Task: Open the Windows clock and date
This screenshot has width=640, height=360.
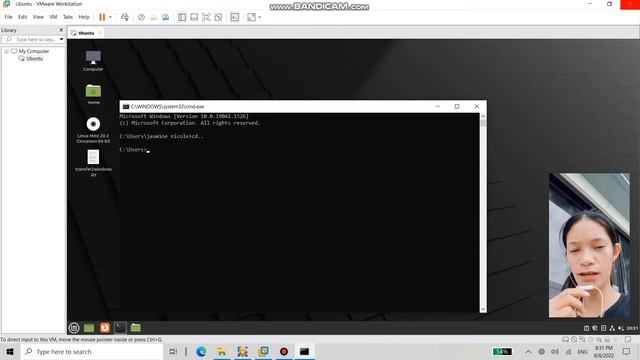Action: pyautogui.click(x=604, y=351)
